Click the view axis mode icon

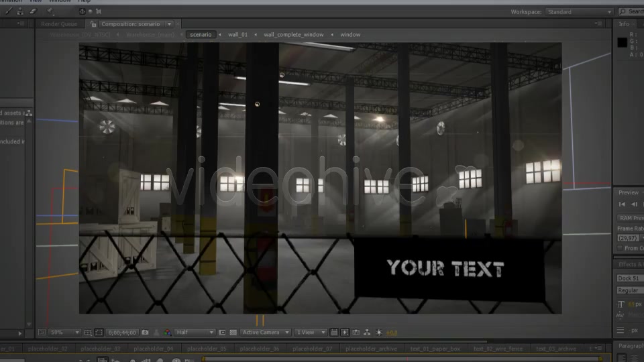[x=99, y=11]
